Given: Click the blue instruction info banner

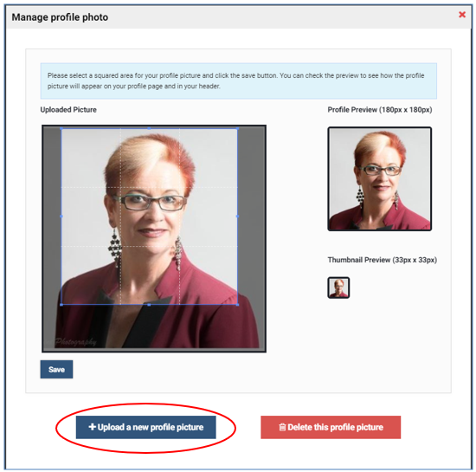Looking at the screenshot, I should pos(239,81).
